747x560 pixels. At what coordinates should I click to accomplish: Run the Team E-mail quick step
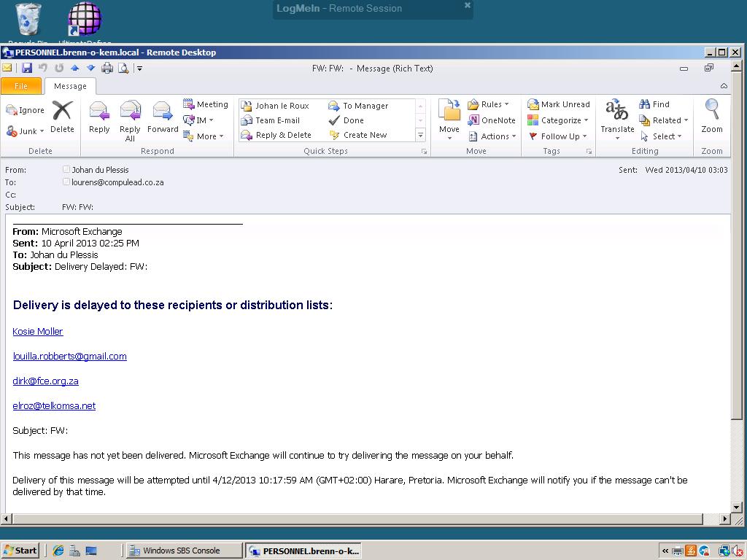pyautogui.click(x=271, y=120)
